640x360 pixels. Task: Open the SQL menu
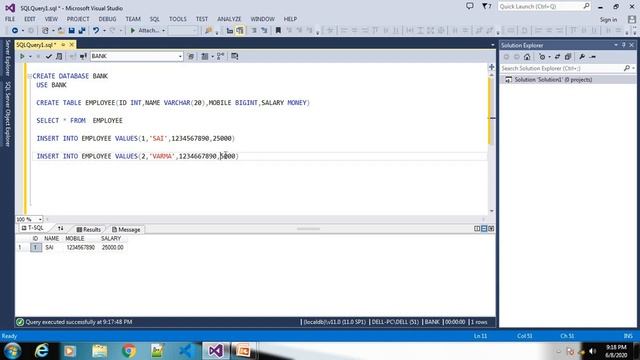tap(155, 19)
